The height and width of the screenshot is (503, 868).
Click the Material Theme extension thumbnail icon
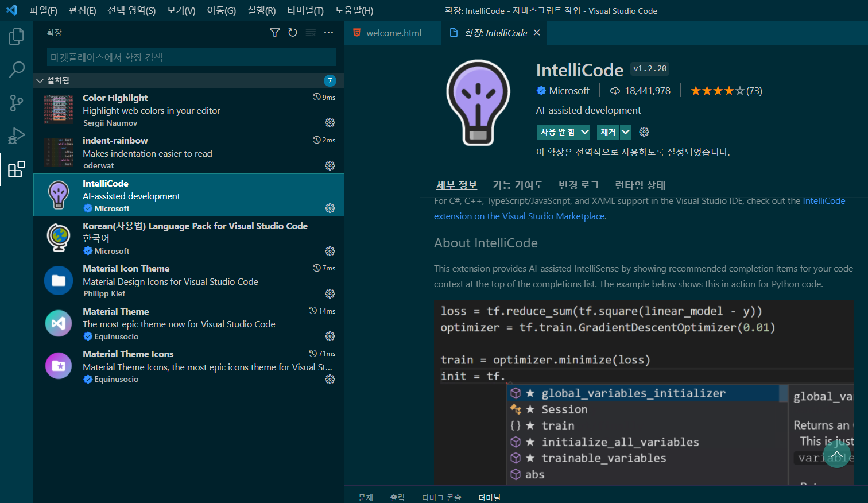coord(59,323)
